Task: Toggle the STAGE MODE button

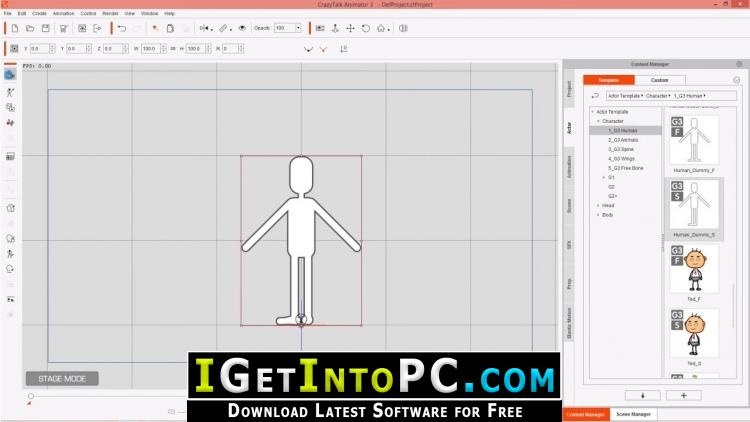Action: point(62,379)
